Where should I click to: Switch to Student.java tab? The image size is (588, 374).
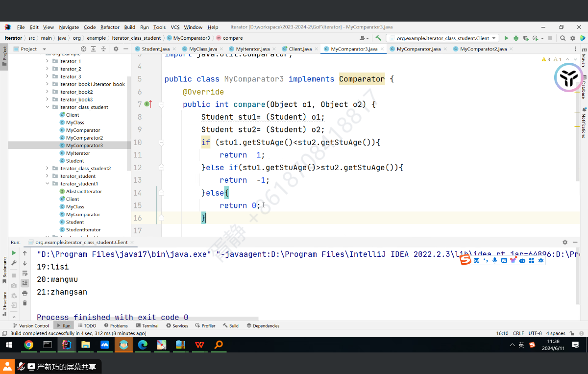coord(155,49)
